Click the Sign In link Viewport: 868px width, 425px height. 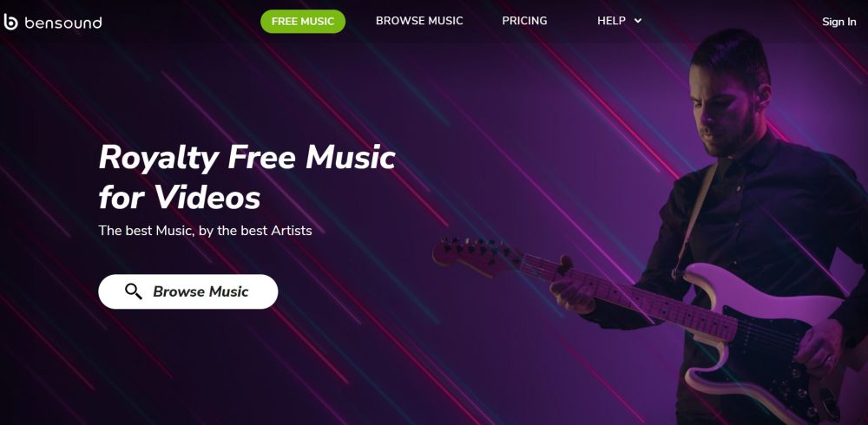click(838, 22)
